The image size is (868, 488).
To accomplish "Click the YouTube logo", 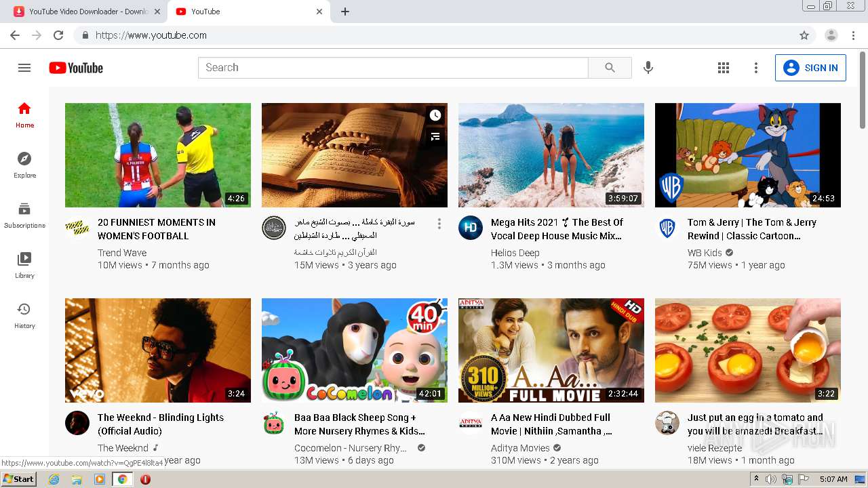I will (76, 68).
